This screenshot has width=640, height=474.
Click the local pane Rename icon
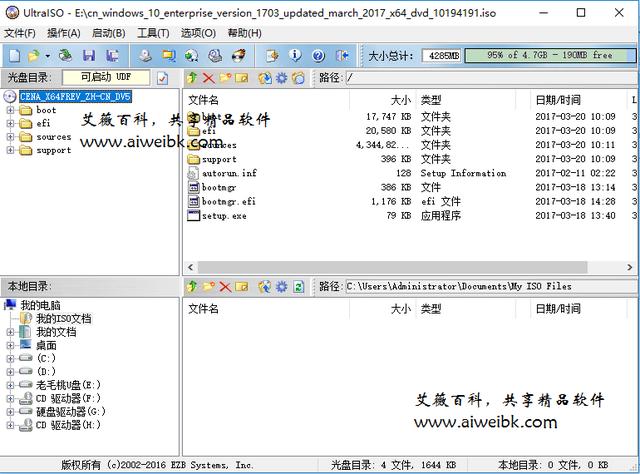pos(241,287)
